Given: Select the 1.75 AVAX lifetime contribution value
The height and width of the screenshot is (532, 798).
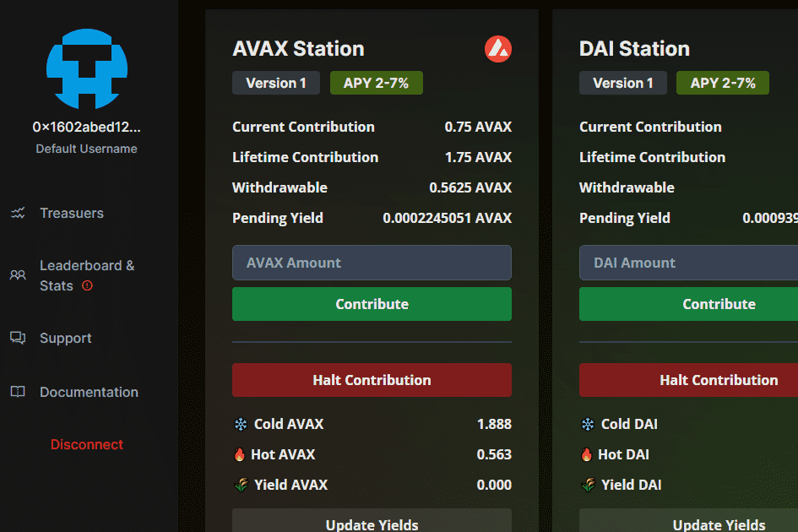Looking at the screenshot, I should tap(479, 157).
